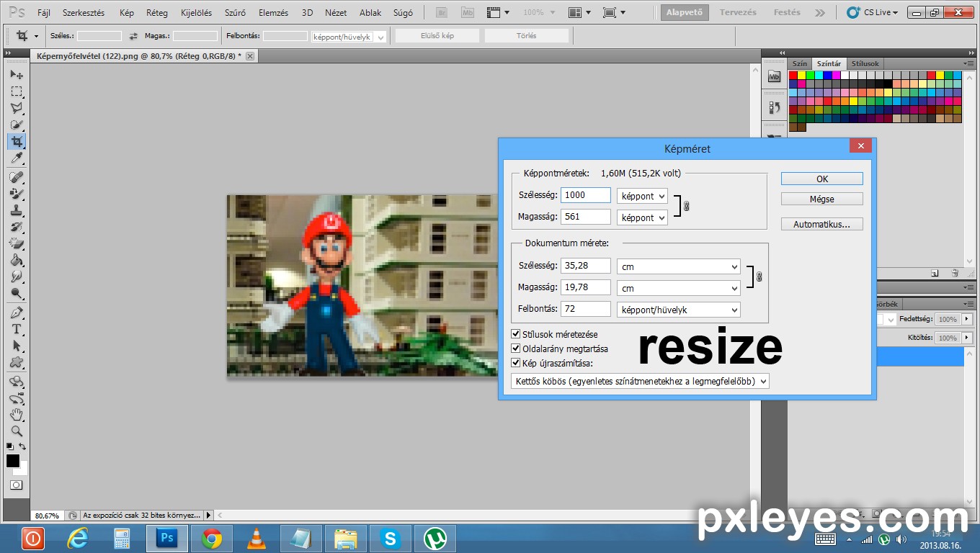The height and width of the screenshot is (553, 980).
Task: Open the Fedettség slider arrow
Action: (x=966, y=319)
